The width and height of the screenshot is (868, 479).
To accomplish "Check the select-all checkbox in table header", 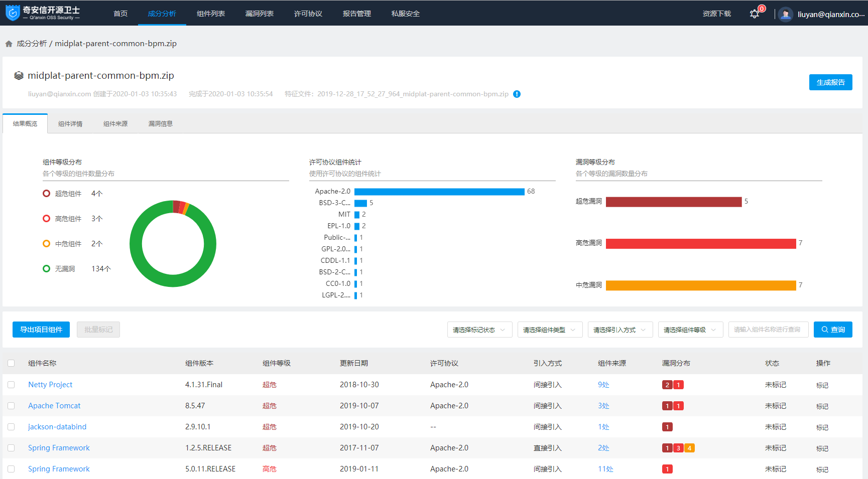I will tap(11, 363).
